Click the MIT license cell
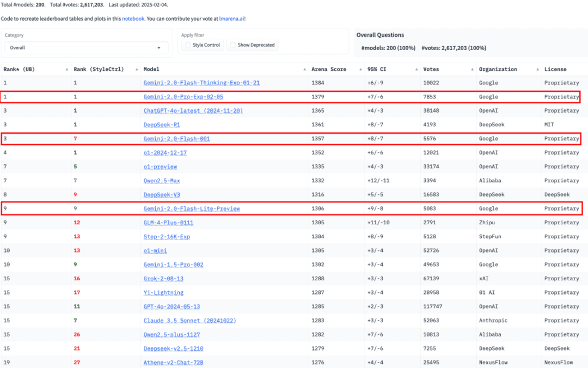This screenshot has width=588, height=368. tap(549, 125)
